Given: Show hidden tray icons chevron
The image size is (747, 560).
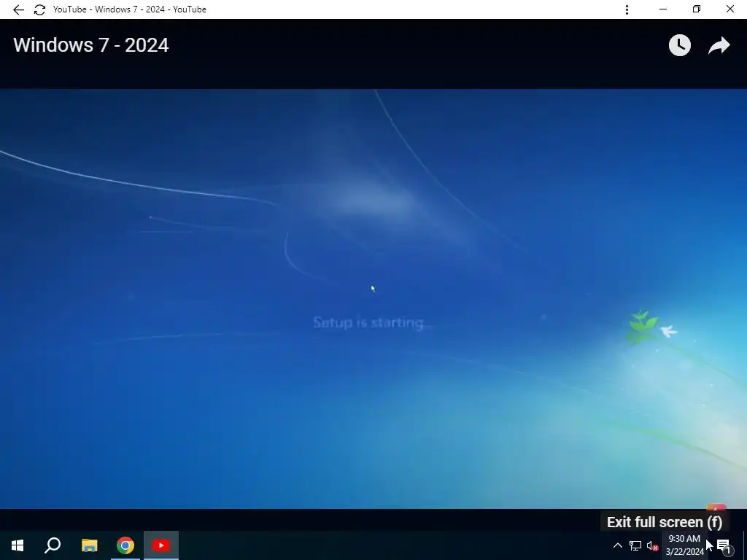Looking at the screenshot, I should click(x=617, y=545).
